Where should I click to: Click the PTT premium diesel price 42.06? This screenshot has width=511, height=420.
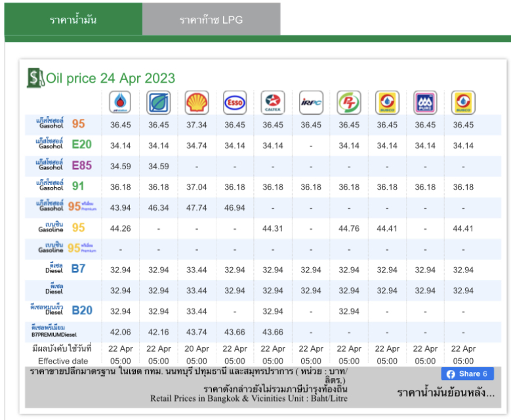pos(120,332)
